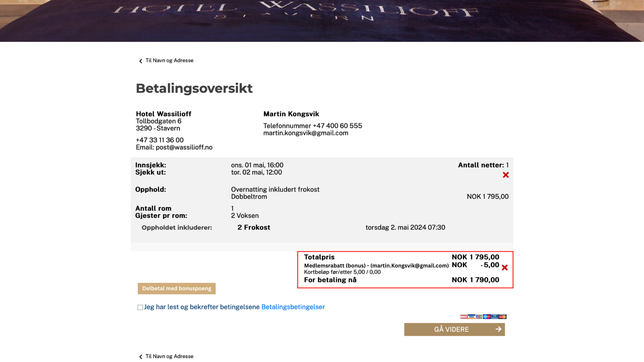The height and width of the screenshot is (362, 644).
Task: Remove the stay with the red X under Antall netter
Action: (506, 175)
